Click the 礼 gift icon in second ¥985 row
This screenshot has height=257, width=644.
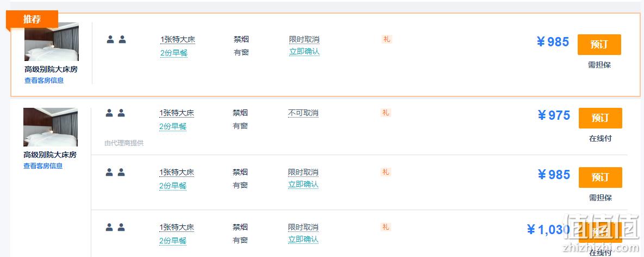(x=386, y=172)
